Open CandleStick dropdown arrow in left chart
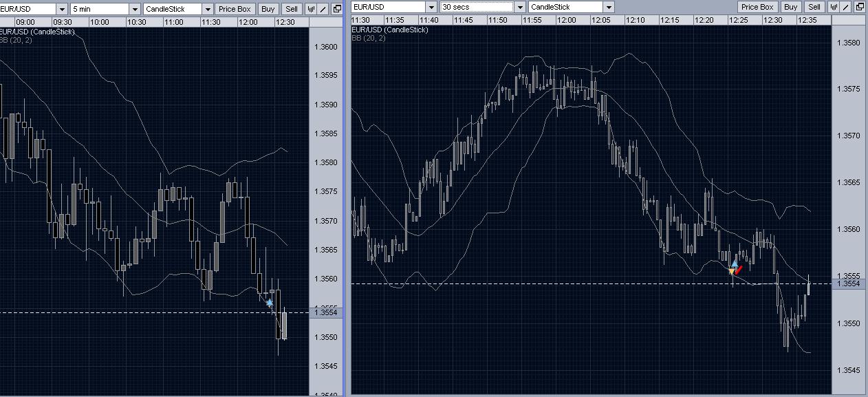The width and height of the screenshot is (868, 397). (x=208, y=9)
